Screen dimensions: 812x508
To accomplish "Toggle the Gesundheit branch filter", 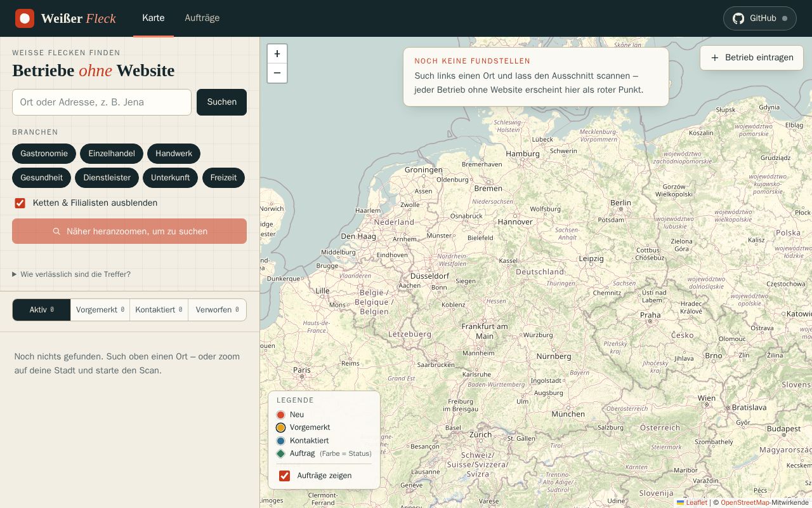I will coord(41,178).
